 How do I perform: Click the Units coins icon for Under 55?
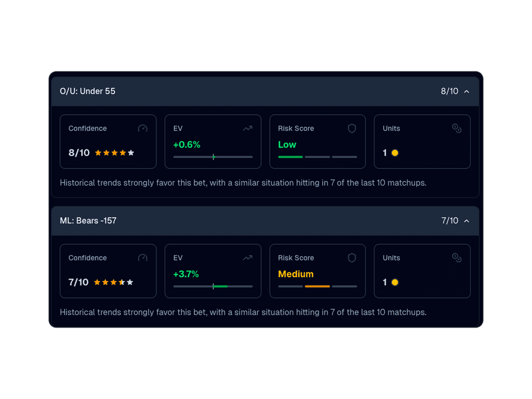tap(457, 129)
